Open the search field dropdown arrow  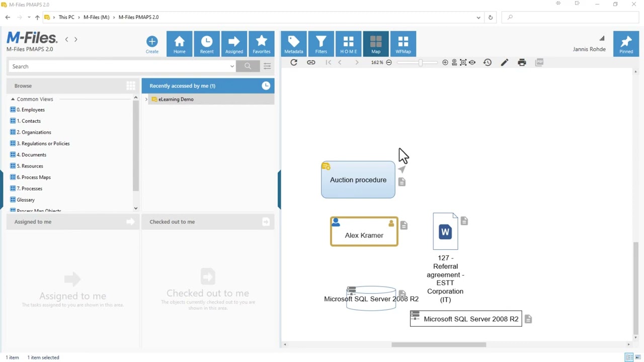click(x=232, y=66)
